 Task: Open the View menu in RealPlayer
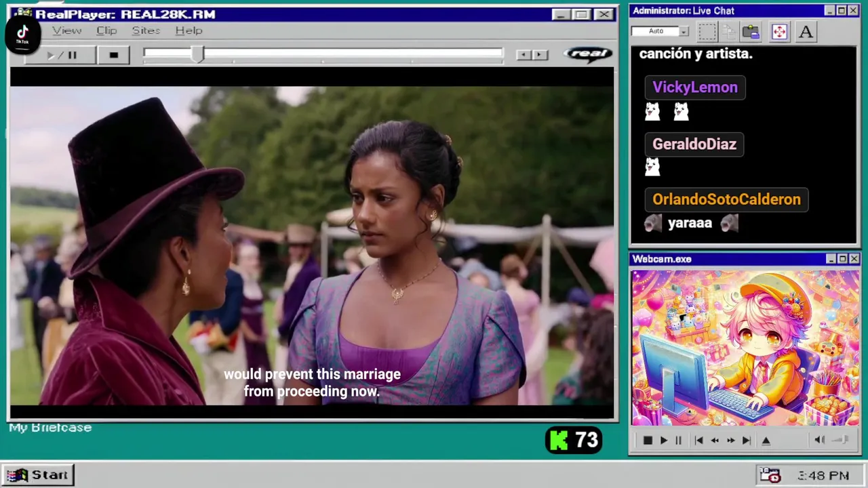[x=66, y=30]
